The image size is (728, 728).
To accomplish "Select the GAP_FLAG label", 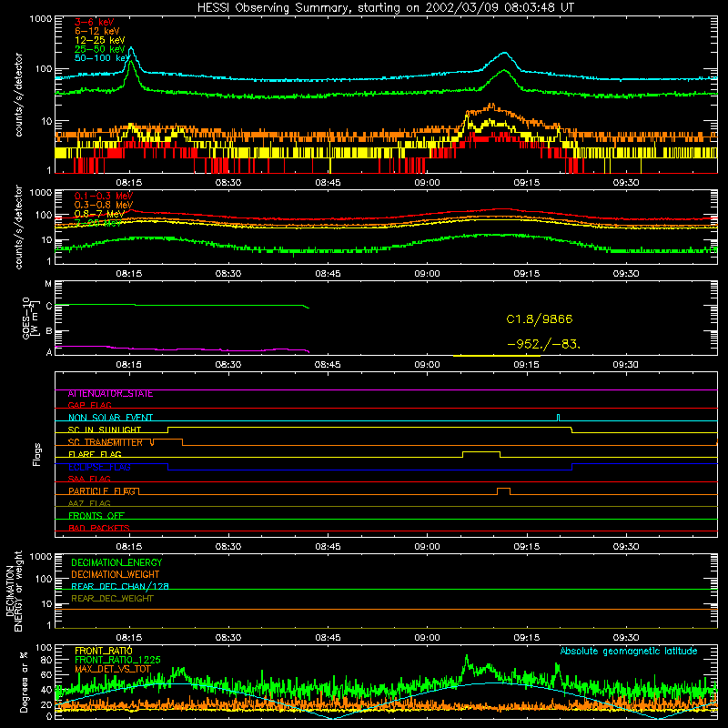I will point(89,405).
